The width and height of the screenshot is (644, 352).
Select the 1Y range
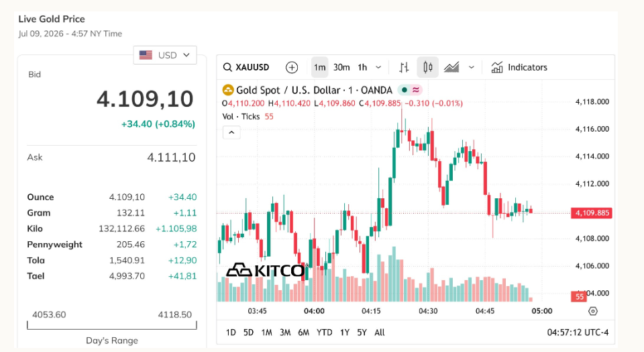click(x=345, y=333)
